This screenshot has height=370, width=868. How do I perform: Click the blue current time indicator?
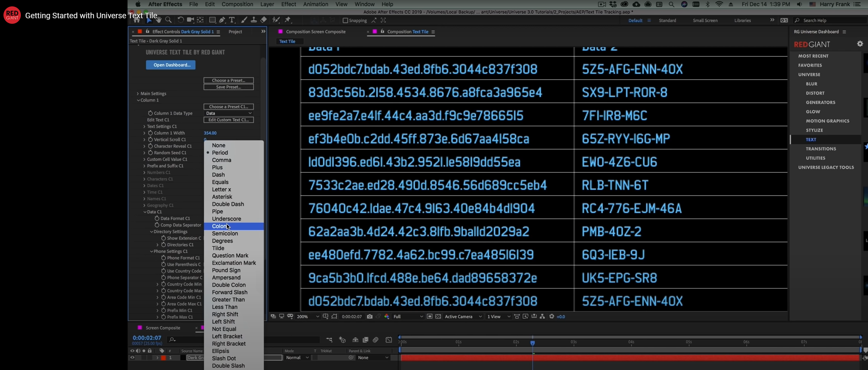pyautogui.click(x=532, y=343)
